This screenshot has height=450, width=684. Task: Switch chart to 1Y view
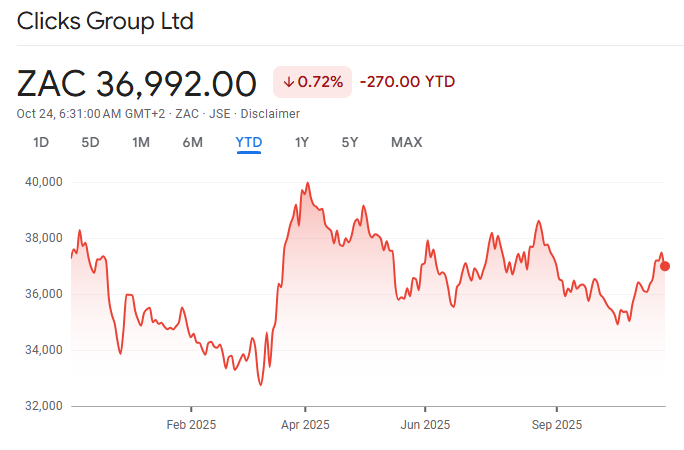point(301,142)
